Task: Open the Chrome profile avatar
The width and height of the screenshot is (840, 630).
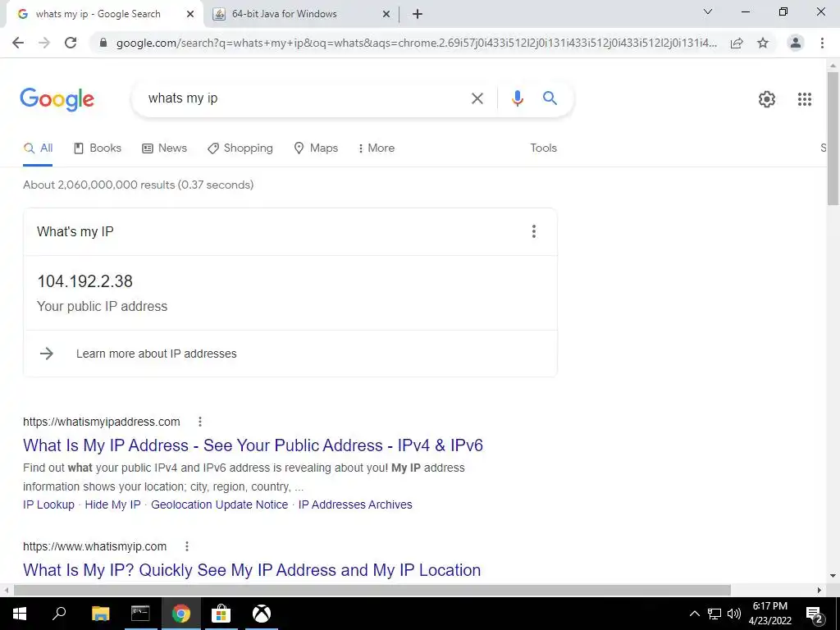Action: point(796,43)
